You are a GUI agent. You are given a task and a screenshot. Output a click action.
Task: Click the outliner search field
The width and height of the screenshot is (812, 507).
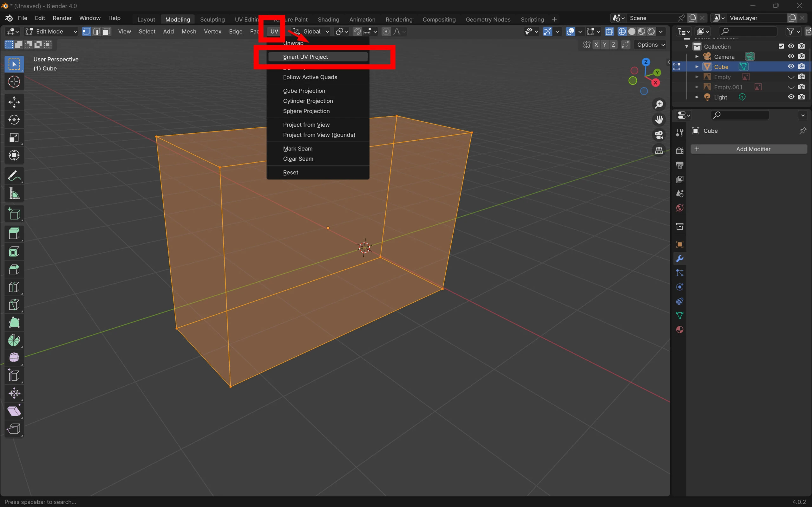[748, 31]
